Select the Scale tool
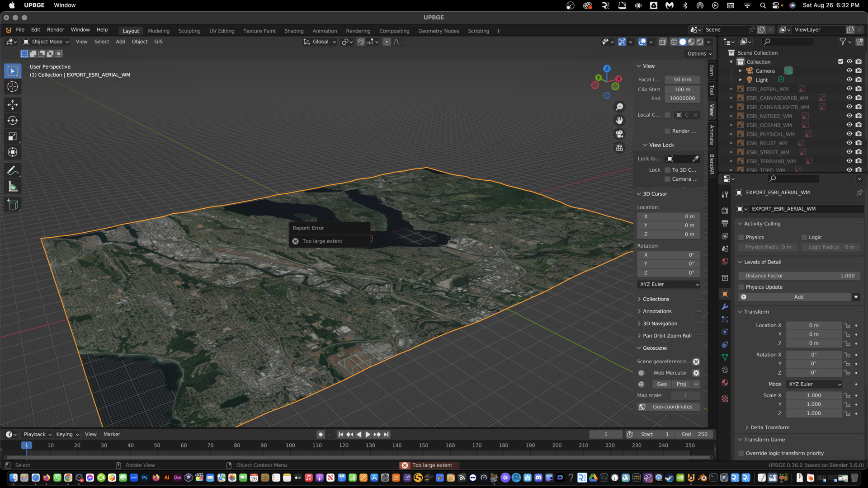 tap(13, 136)
